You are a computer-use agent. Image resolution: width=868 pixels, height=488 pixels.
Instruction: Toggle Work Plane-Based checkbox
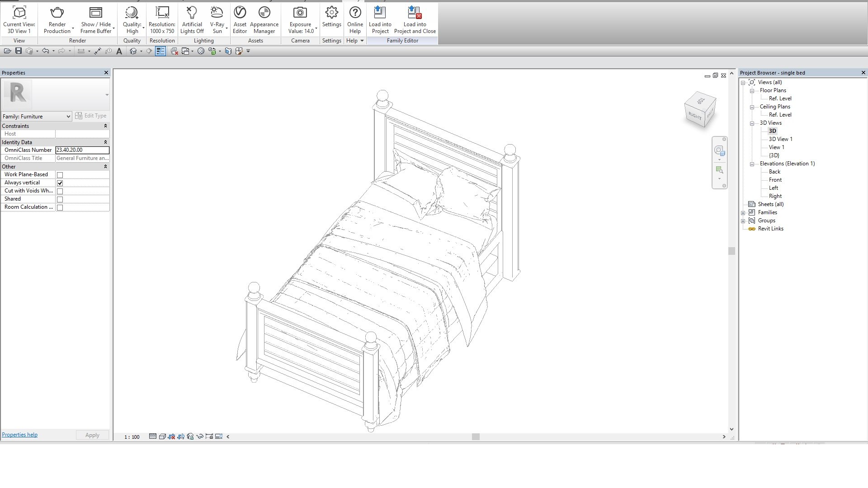[60, 175]
